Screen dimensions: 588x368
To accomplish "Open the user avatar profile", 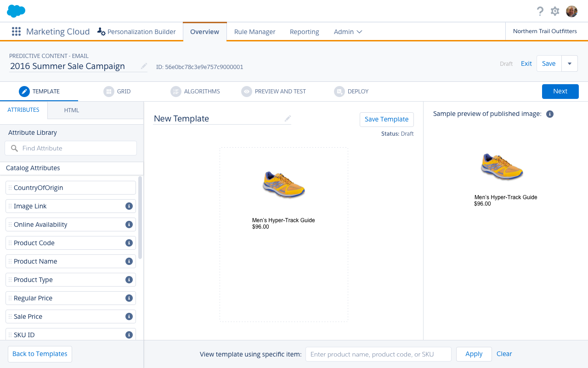I will 571,11.
